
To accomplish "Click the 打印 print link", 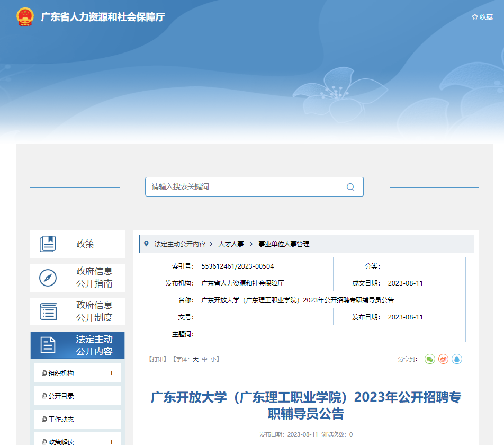I will (158, 359).
